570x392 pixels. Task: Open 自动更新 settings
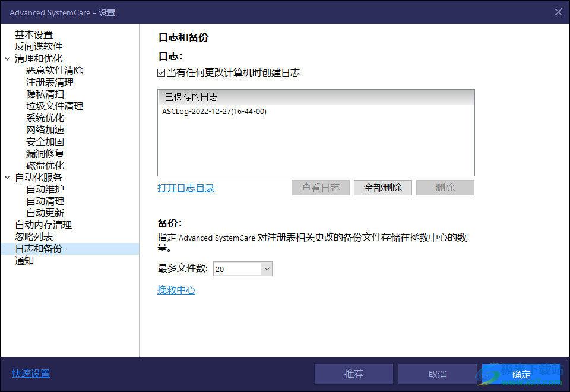(x=45, y=213)
